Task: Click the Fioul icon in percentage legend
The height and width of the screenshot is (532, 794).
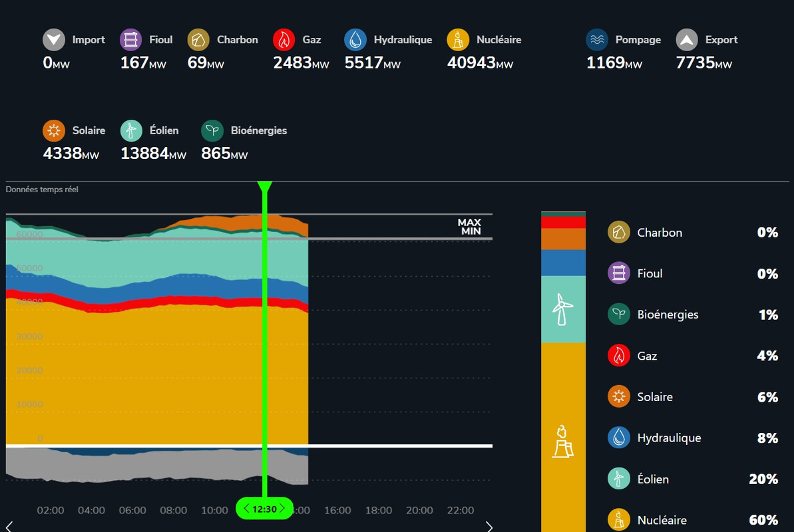Action: tap(619, 273)
